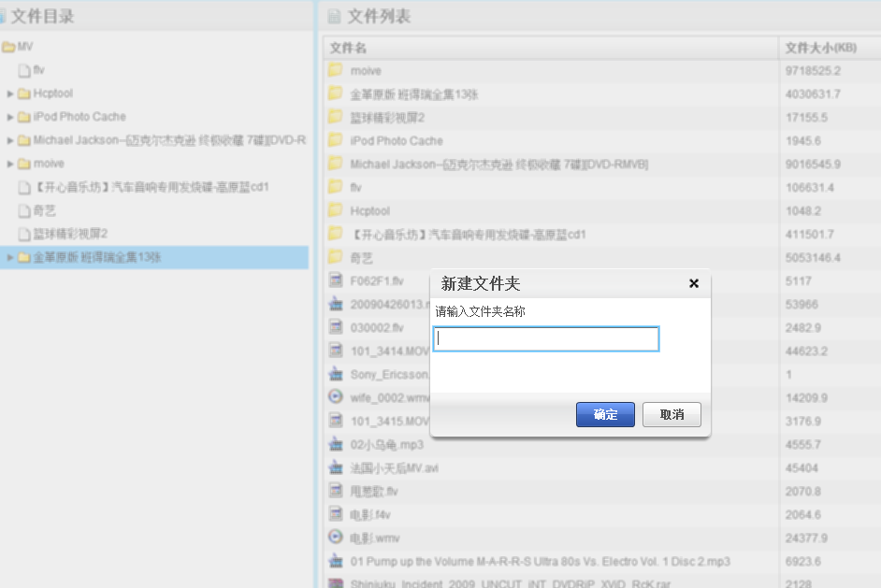
Task: Sort by the 文件大小(KB) column header
Action: pos(830,49)
